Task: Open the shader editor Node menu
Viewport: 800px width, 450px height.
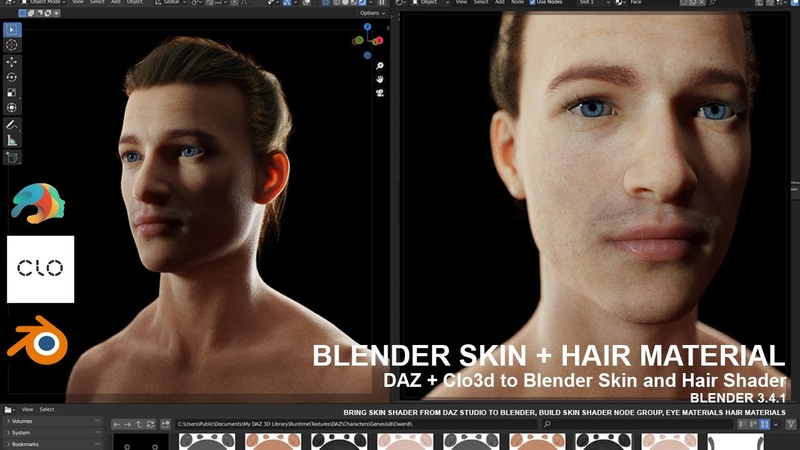Action: [x=517, y=3]
